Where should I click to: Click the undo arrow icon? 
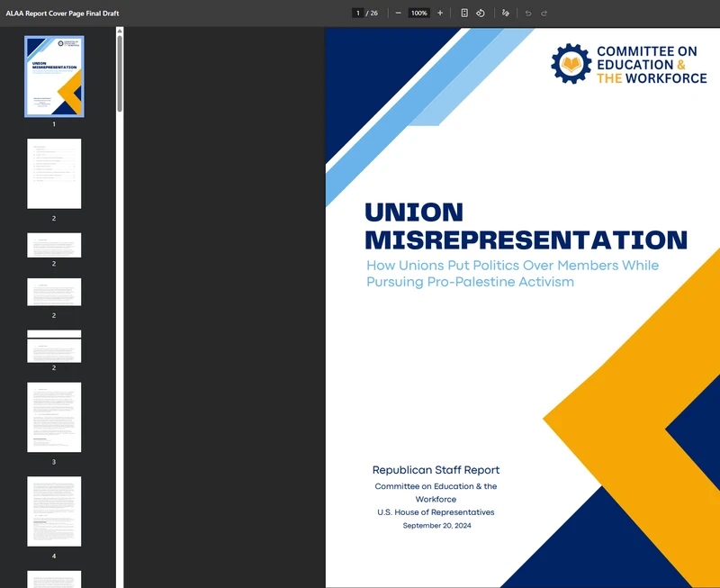pos(528,14)
